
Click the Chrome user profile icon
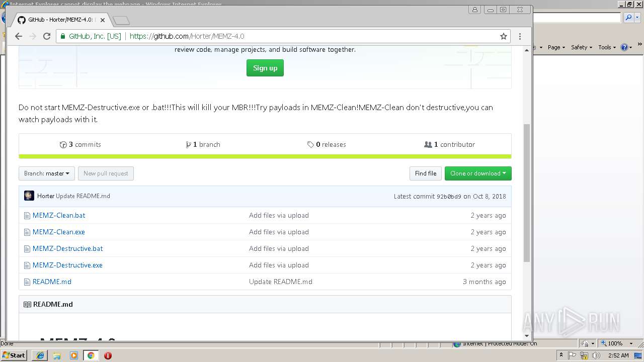tap(474, 10)
